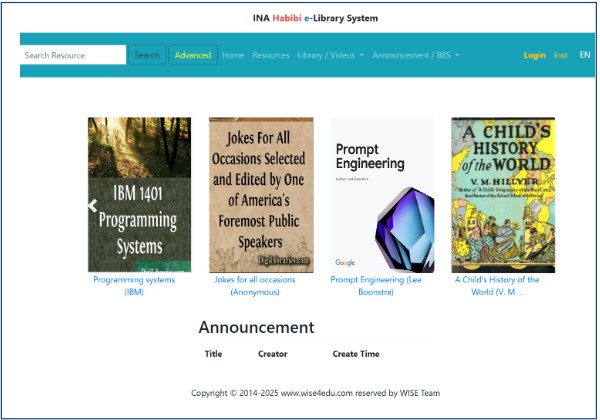600x420 pixels.
Task: Open the Advanced search button
Action: coord(193,55)
